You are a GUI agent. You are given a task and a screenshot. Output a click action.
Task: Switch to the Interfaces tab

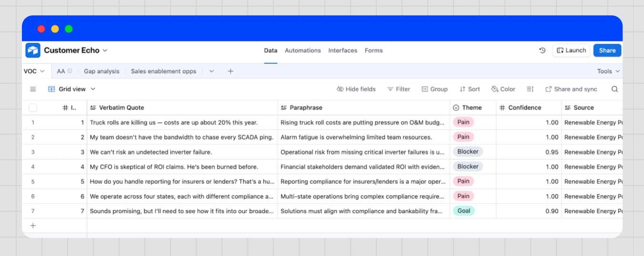coord(342,50)
